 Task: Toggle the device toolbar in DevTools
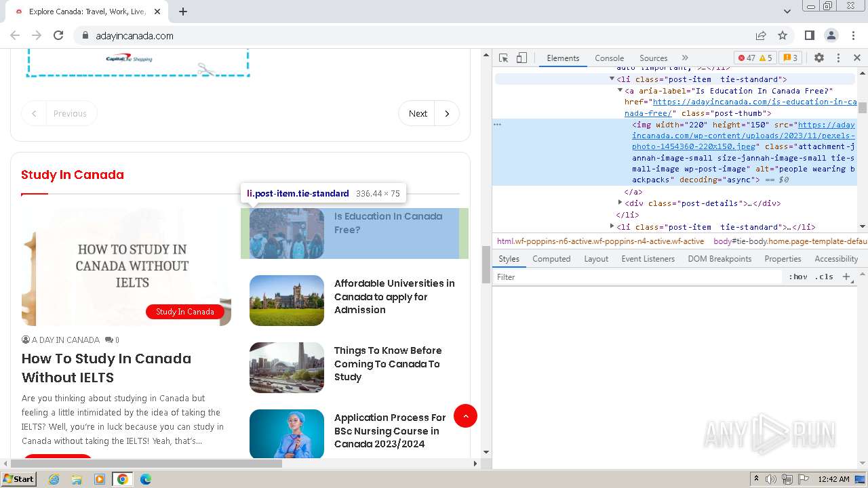[x=521, y=58]
